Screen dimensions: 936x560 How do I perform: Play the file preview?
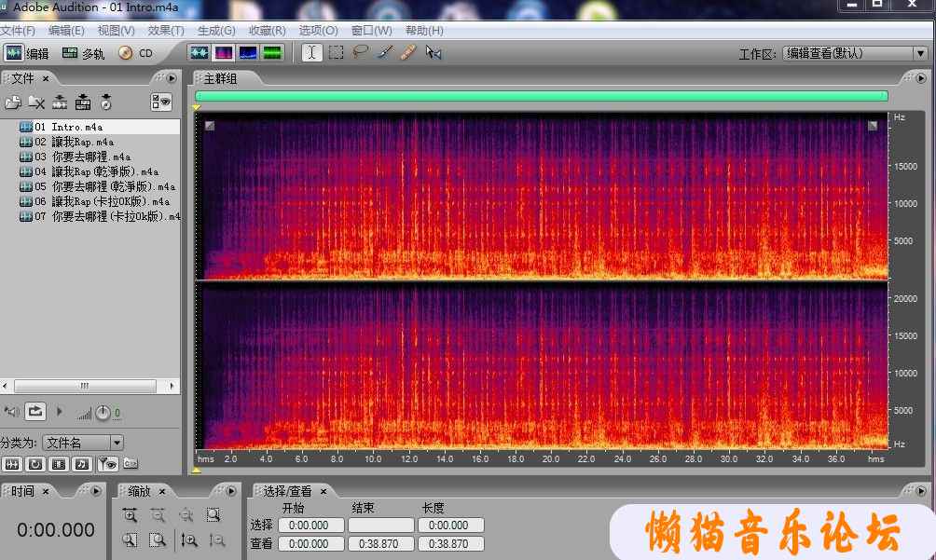pyautogui.click(x=59, y=412)
